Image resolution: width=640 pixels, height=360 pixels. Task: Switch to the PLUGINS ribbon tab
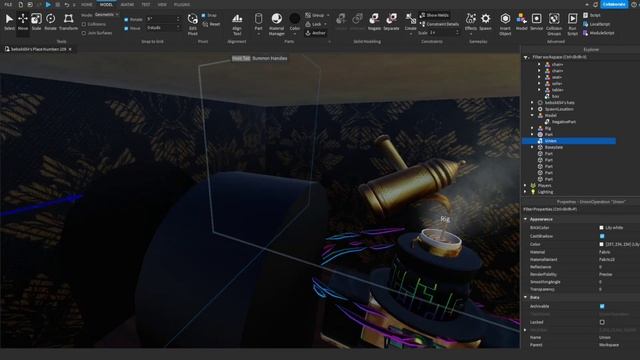[x=182, y=4]
